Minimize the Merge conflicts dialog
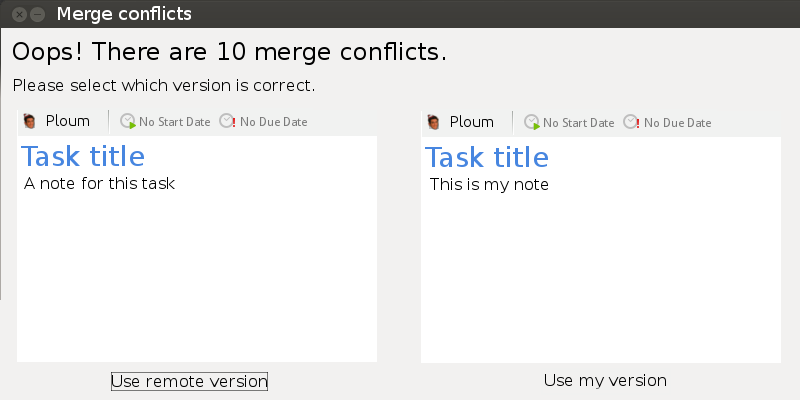Image resolution: width=800 pixels, height=400 pixels. [38, 15]
